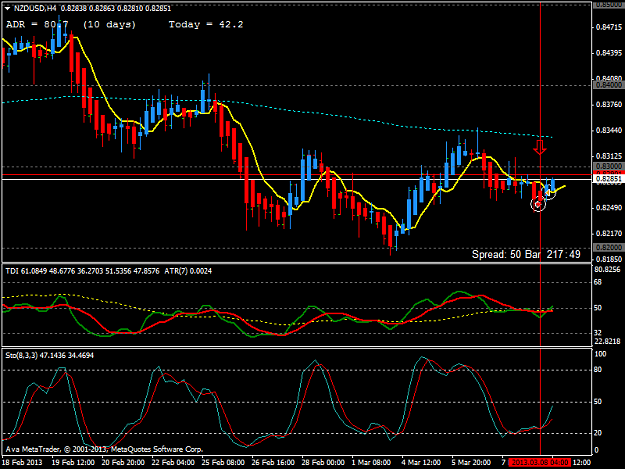Select the white circle marker on the red candle
This screenshot has width=625, height=469.
click(538, 204)
